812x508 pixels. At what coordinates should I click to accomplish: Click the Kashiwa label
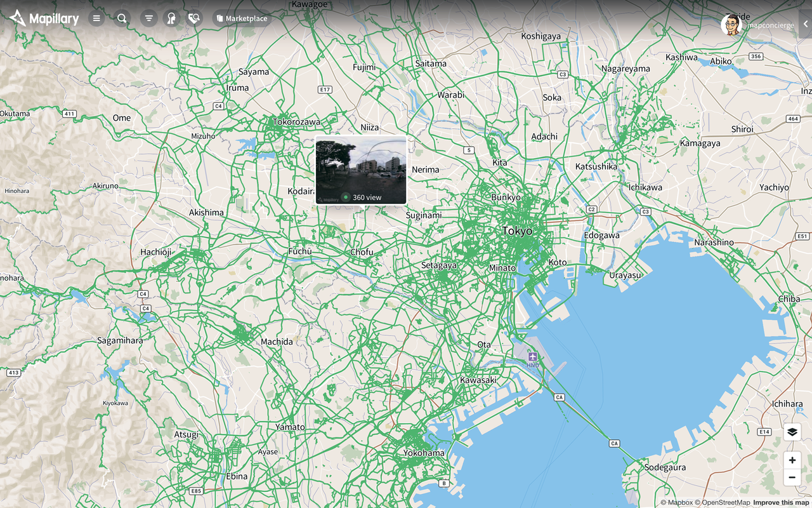click(681, 57)
